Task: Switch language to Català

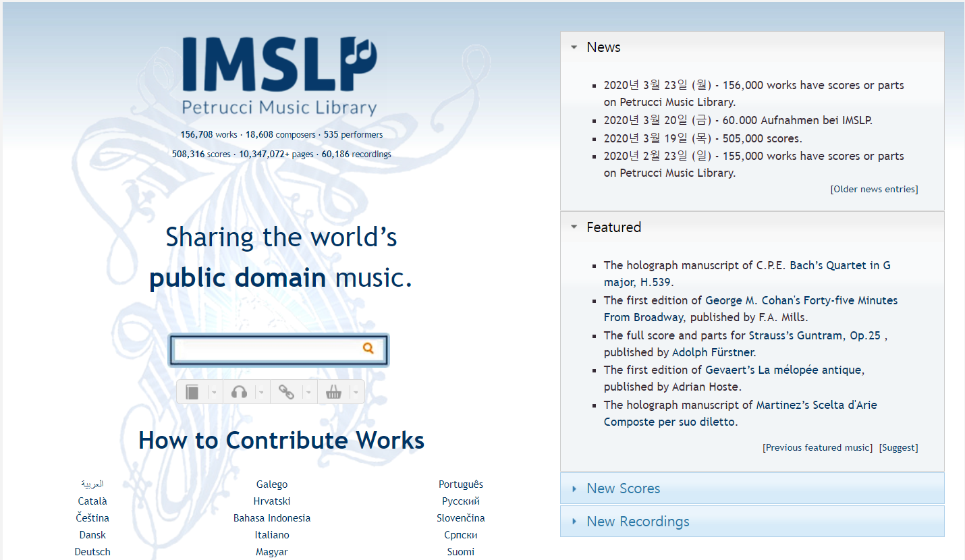Action: [92, 501]
